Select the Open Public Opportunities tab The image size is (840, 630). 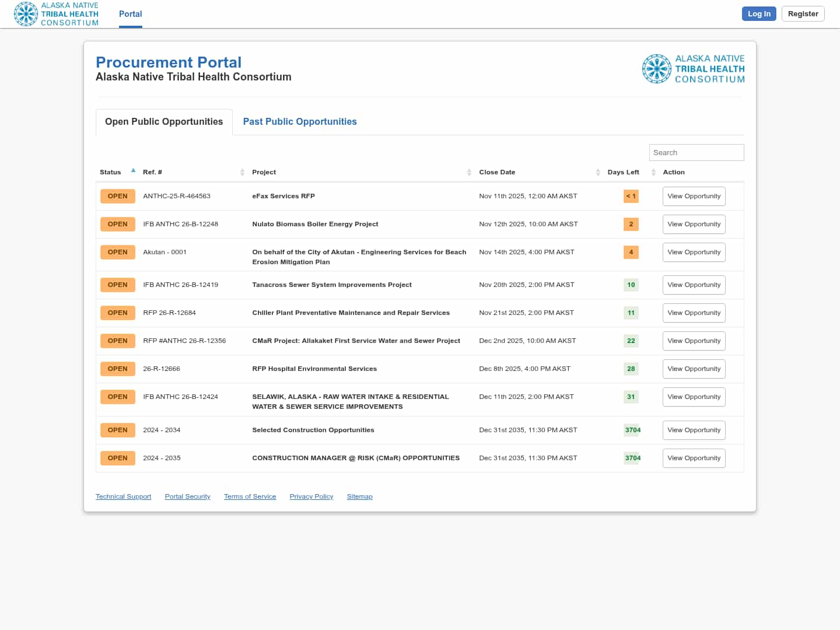[x=164, y=121]
